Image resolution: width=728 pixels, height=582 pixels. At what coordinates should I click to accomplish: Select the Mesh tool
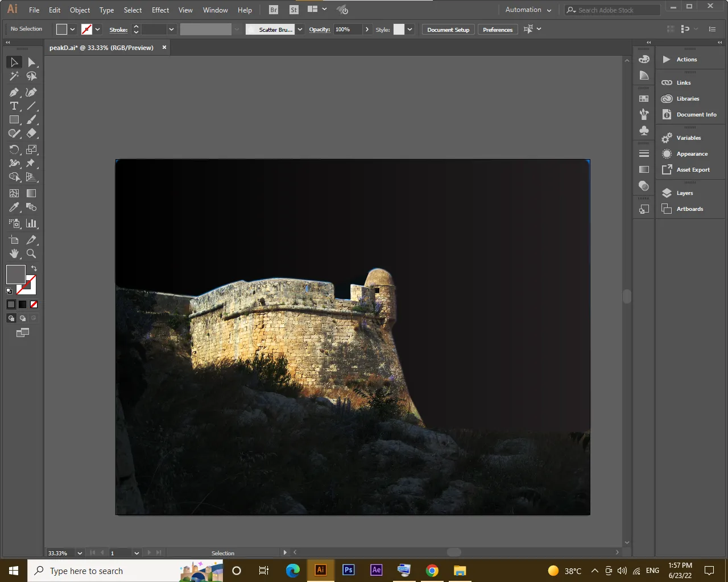(14, 193)
